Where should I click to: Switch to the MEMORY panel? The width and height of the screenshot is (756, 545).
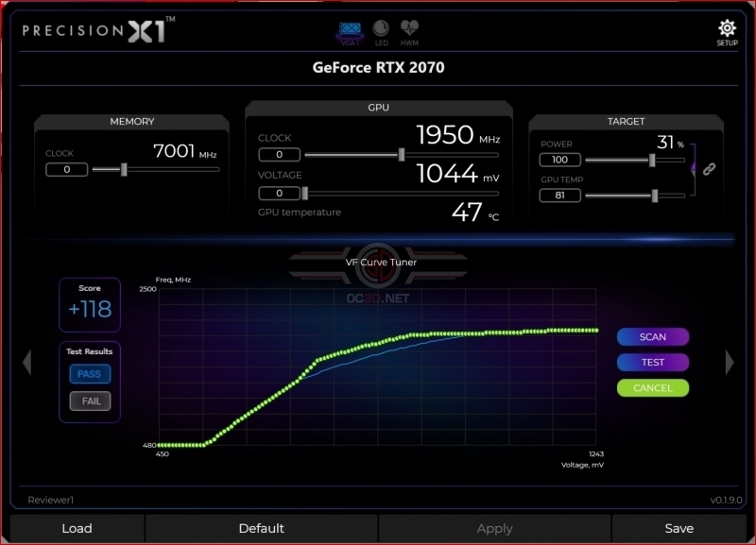[x=131, y=121]
